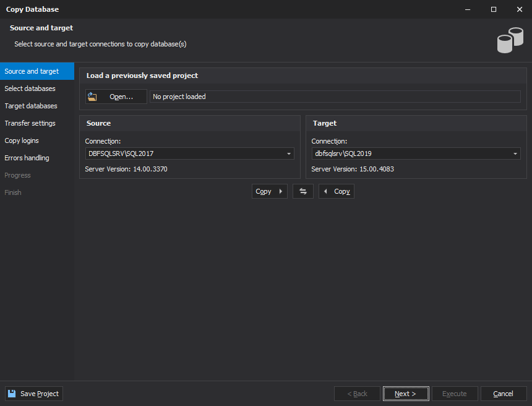Open Transfer settings step
Image resolution: width=532 pixels, height=406 pixels.
[37, 123]
